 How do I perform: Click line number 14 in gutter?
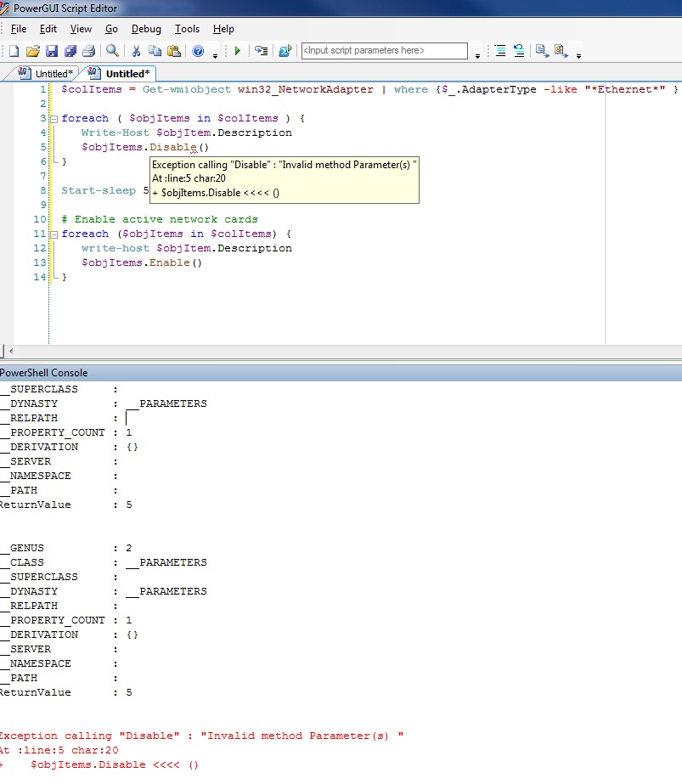[40, 278]
